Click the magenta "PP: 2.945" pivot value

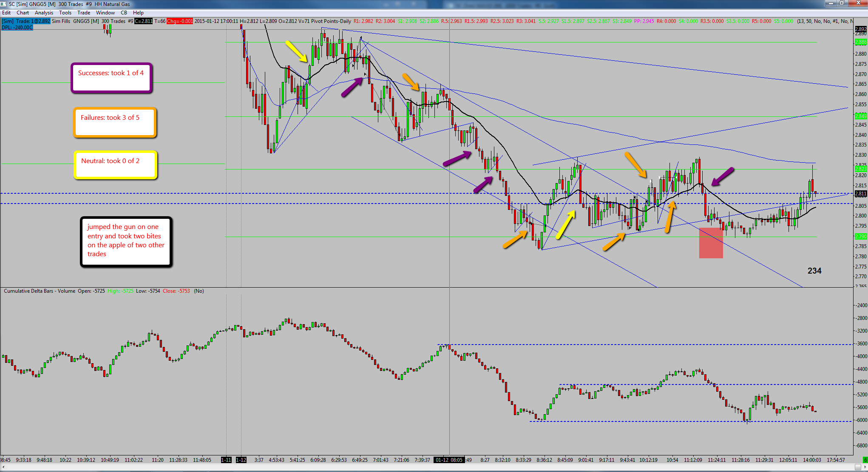coord(644,21)
